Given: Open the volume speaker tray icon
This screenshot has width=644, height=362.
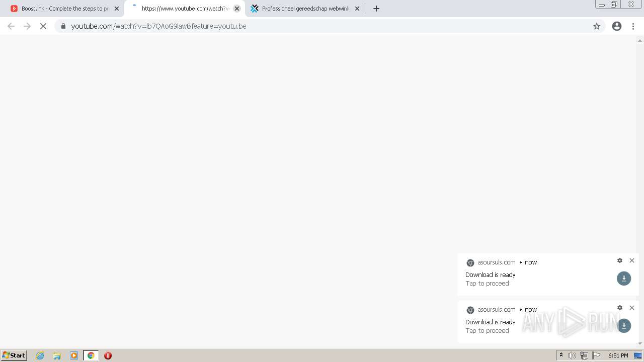Looking at the screenshot, I should pyautogui.click(x=572, y=355).
